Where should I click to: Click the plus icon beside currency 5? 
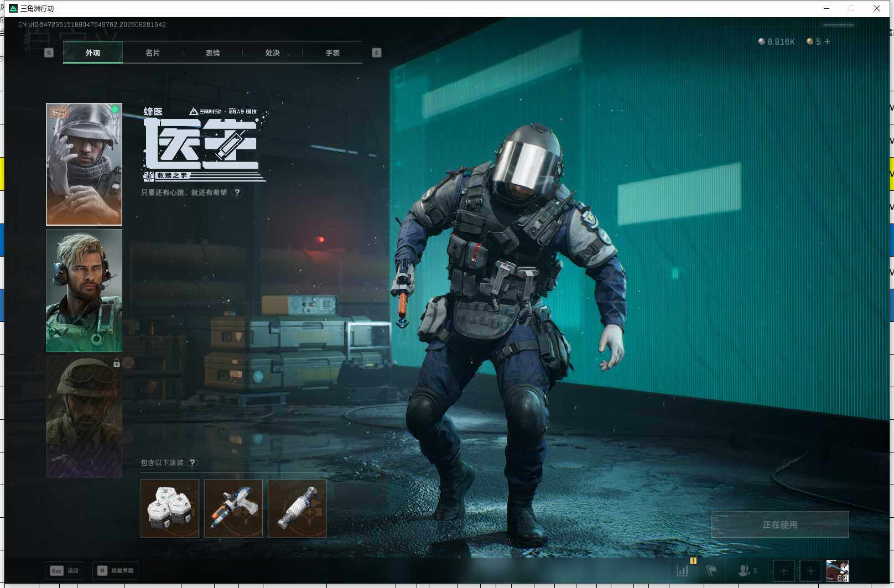(x=827, y=41)
